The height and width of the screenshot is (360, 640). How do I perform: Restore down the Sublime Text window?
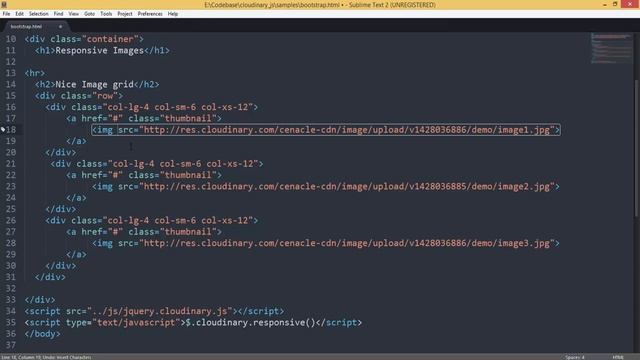pos(615,4)
